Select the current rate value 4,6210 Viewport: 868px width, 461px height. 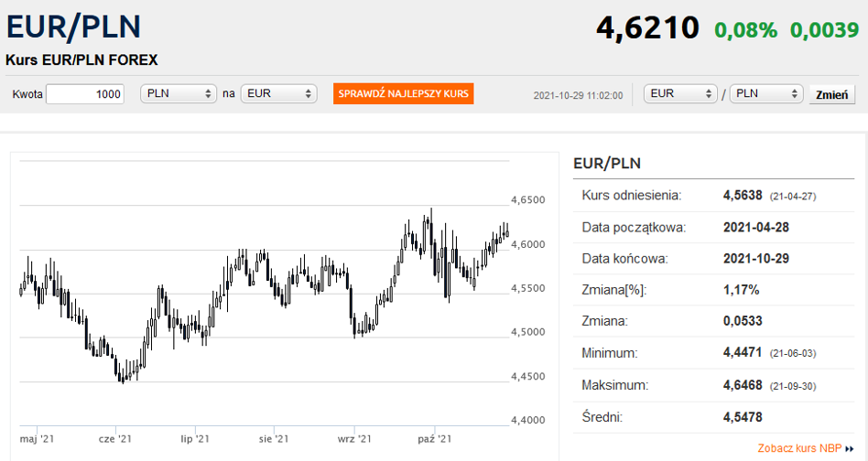pos(647,28)
